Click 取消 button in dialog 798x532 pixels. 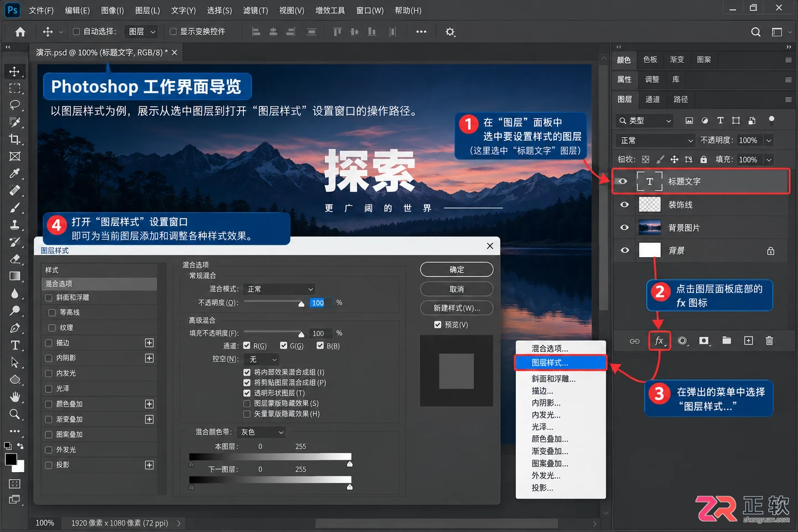pyautogui.click(x=457, y=289)
